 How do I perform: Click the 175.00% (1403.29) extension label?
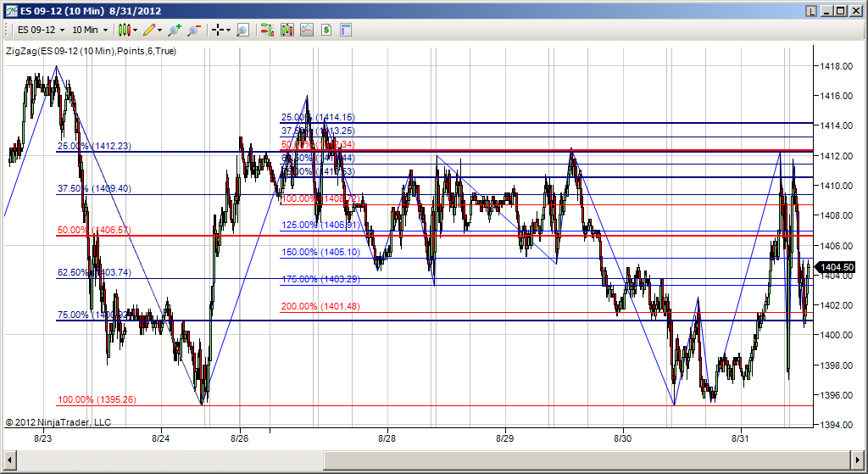pos(320,280)
